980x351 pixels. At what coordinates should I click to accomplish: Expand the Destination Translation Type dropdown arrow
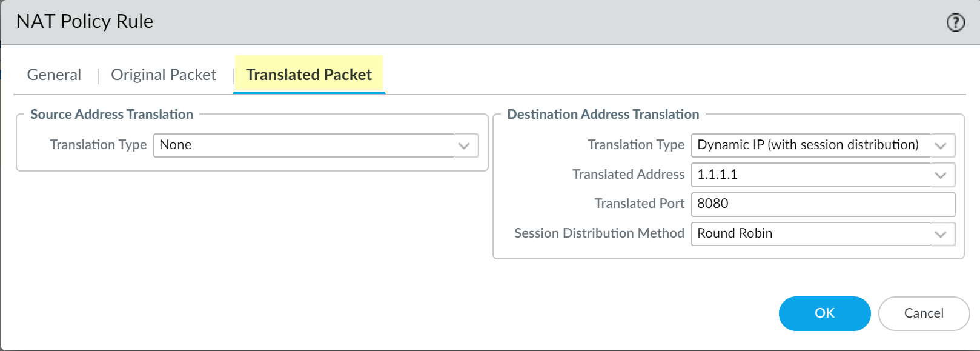(x=941, y=145)
